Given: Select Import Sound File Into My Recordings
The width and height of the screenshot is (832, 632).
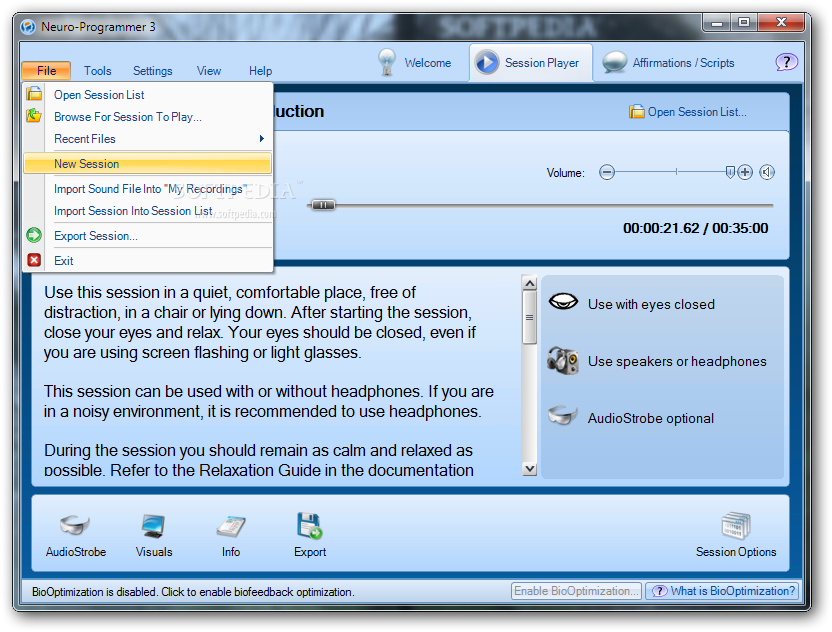Looking at the screenshot, I should point(148,189).
